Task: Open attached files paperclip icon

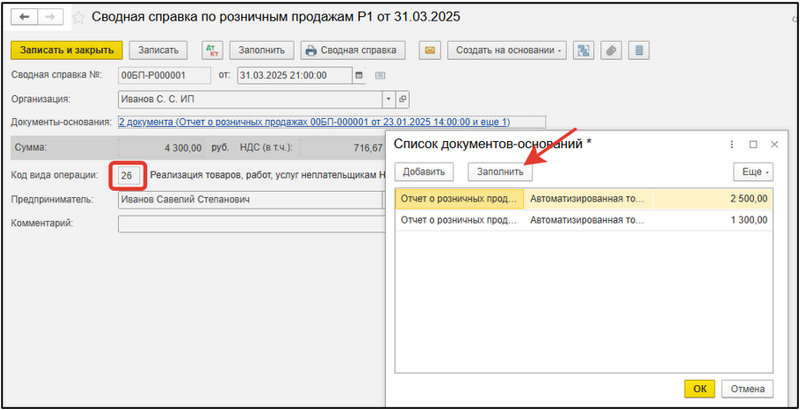Action: [609, 50]
